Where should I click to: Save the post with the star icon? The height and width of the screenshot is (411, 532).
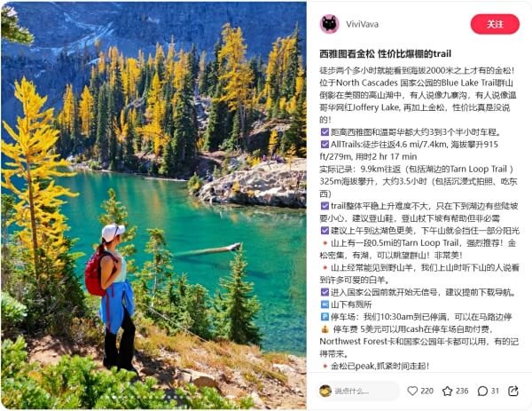tap(447, 391)
